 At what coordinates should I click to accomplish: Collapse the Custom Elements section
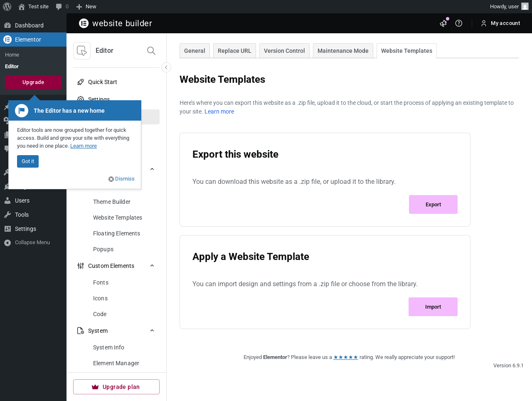click(152, 266)
